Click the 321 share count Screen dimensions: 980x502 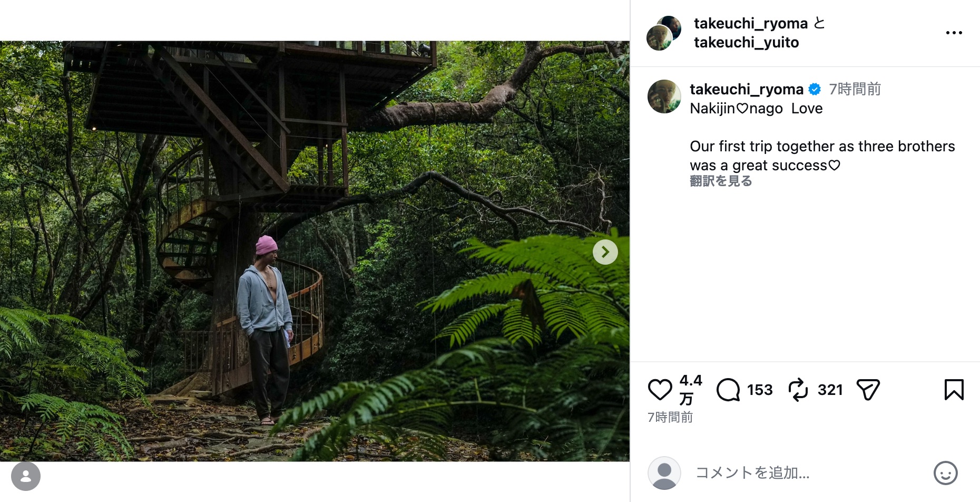(830, 390)
